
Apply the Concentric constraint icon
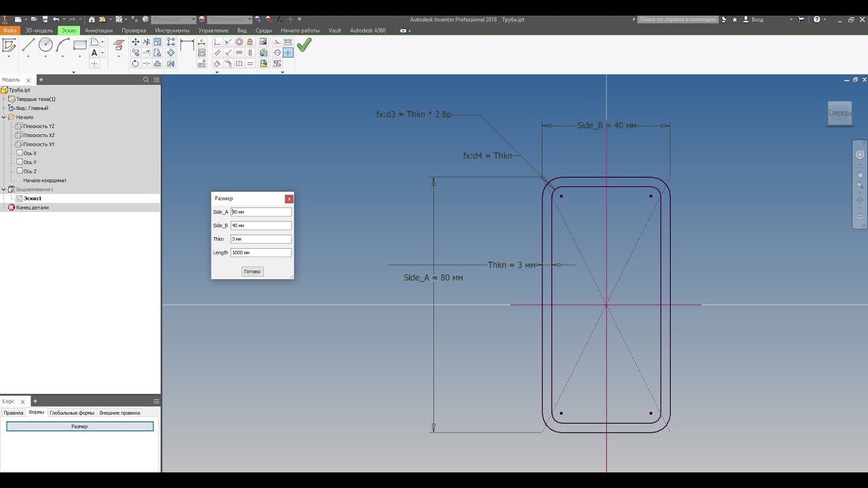239,42
